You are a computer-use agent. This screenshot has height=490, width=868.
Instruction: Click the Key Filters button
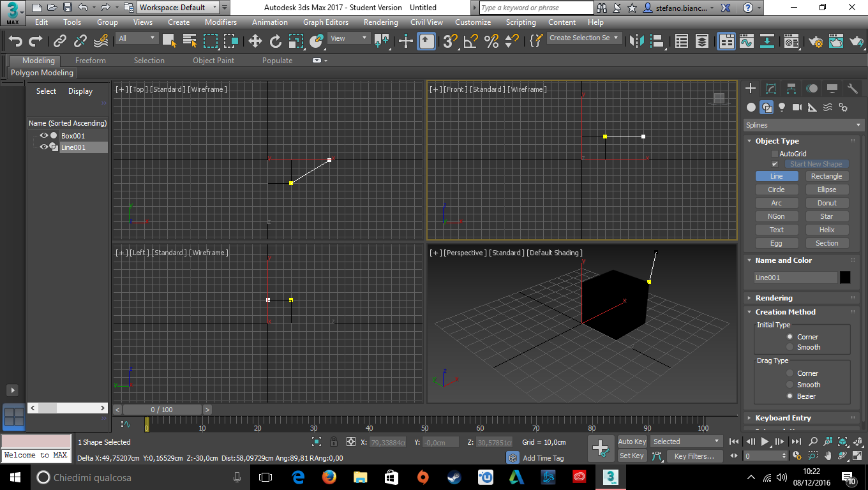tap(694, 456)
